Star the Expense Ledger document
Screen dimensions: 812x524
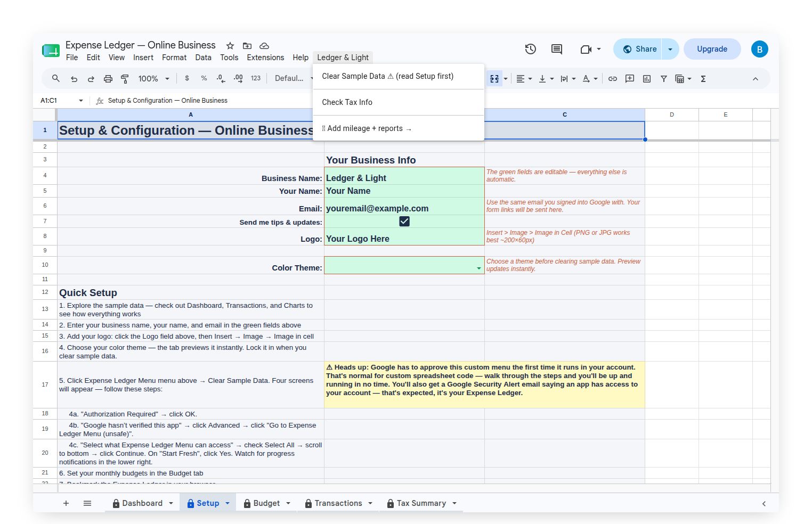coord(230,46)
